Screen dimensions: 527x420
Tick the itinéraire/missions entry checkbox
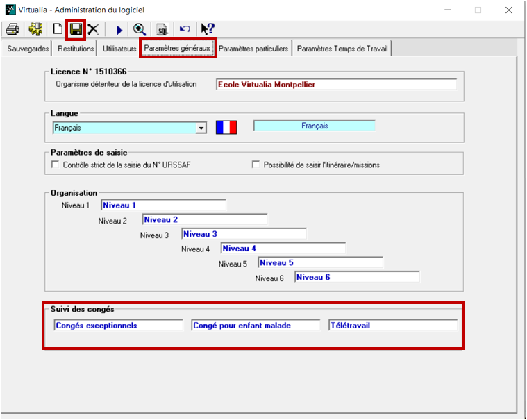[x=256, y=165]
